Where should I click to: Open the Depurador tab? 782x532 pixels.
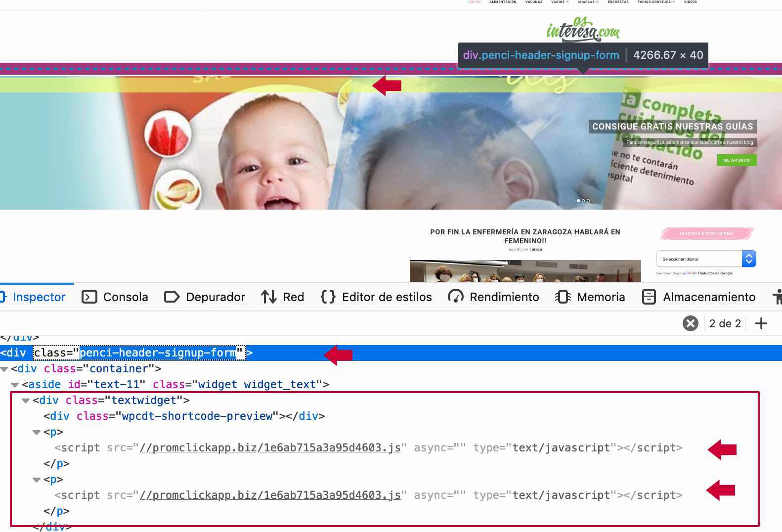tap(205, 297)
